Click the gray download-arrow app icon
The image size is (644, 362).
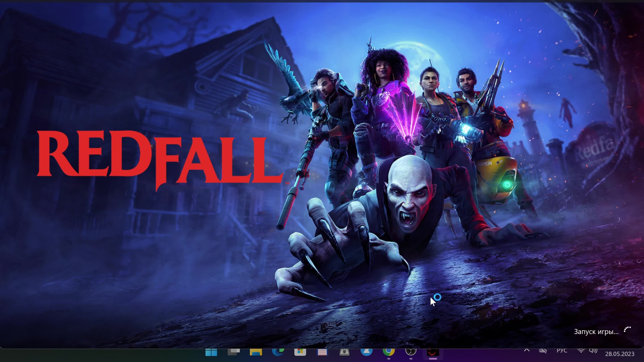click(344, 352)
